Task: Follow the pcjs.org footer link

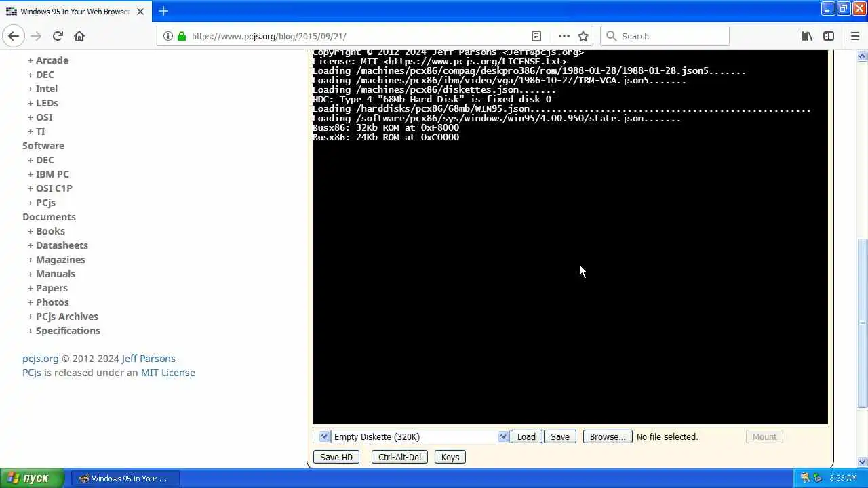Action: coord(41,359)
